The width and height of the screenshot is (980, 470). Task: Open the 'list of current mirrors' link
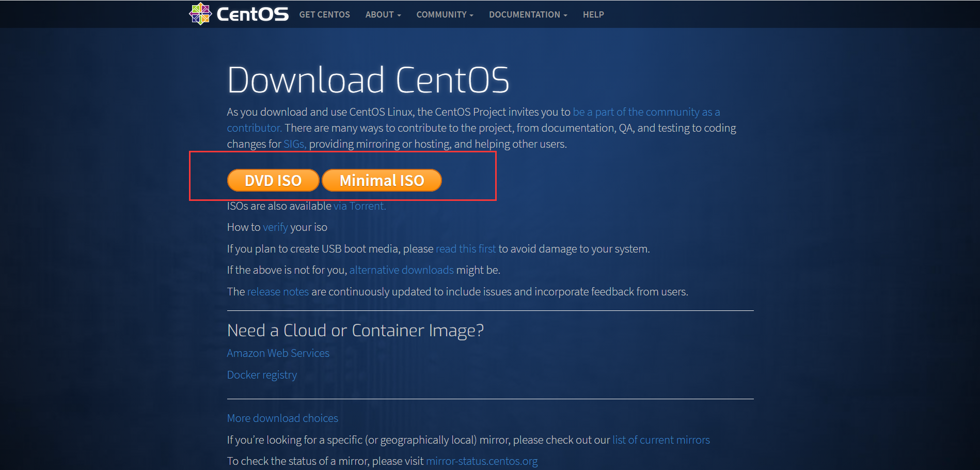pyautogui.click(x=661, y=440)
